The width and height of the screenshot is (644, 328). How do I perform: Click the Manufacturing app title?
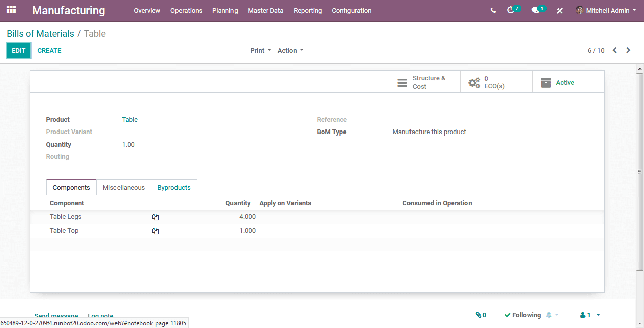click(x=69, y=10)
